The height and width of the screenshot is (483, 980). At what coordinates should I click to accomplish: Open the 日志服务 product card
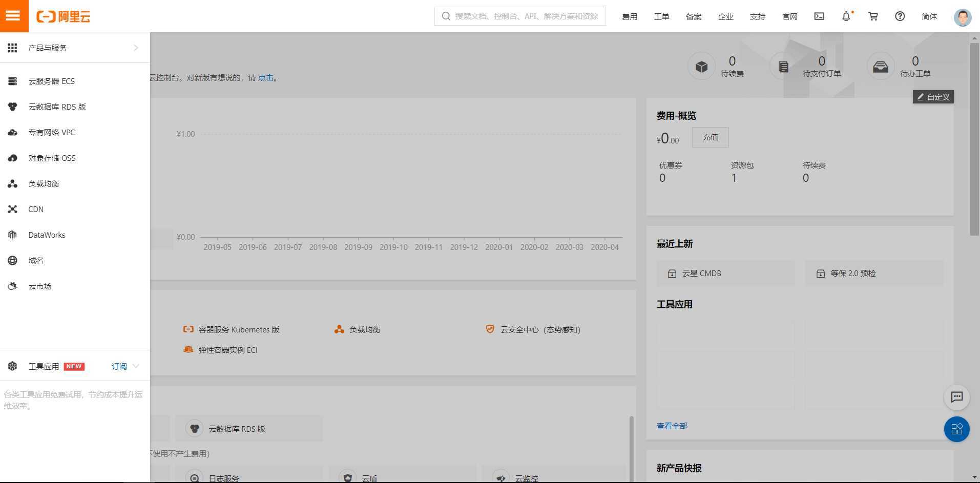coord(249,474)
